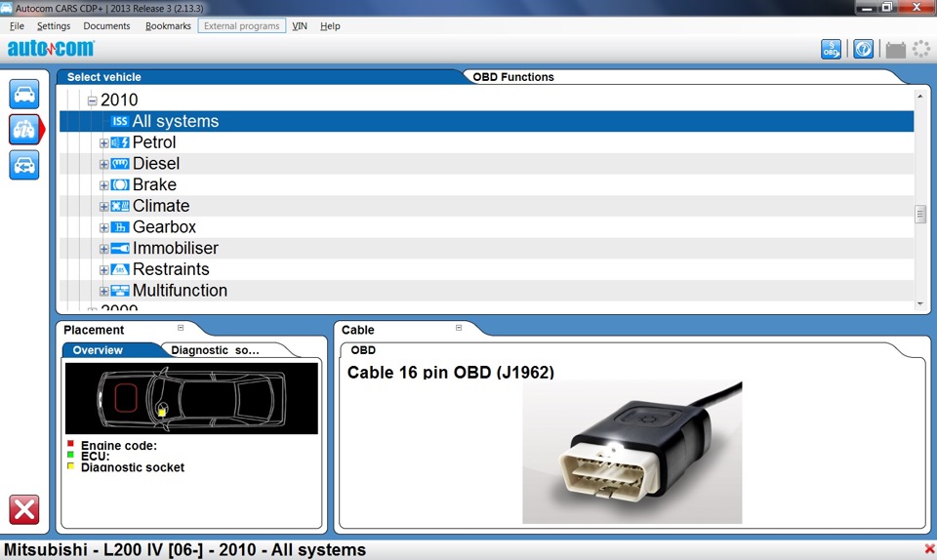Click the Immobiliser key icon

119,249
